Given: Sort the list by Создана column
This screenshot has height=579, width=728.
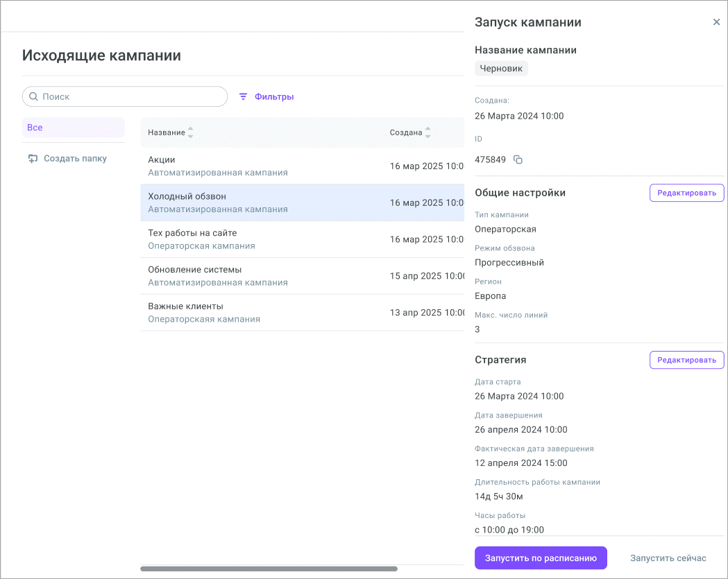Looking at the screenshot, I should (x=428, y=132).
